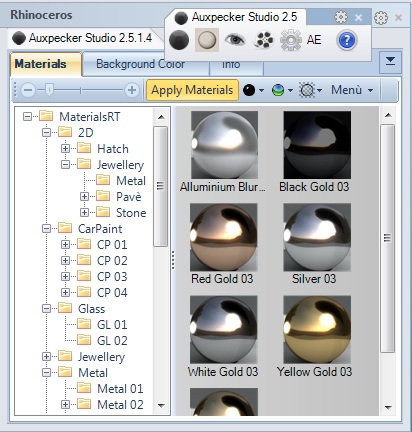The image size is (412, 432).
Task: Close the Auxpecker Studio 2.5 floating toolbar
Action: (358, 17)
